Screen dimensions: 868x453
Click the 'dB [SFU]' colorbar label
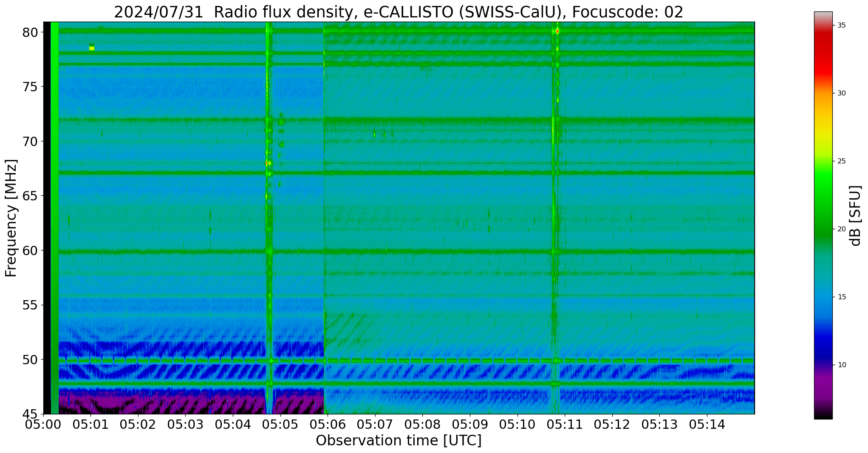pos(856,216)
